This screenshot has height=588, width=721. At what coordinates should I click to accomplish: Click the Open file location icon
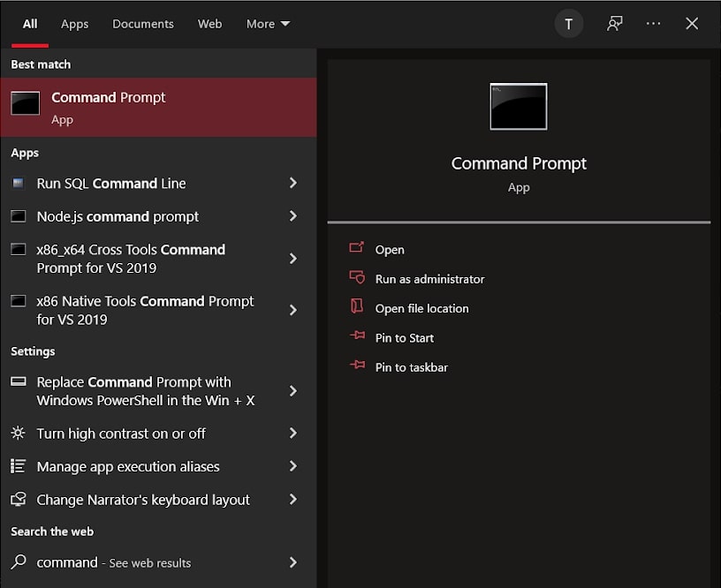tap(357, 306)
